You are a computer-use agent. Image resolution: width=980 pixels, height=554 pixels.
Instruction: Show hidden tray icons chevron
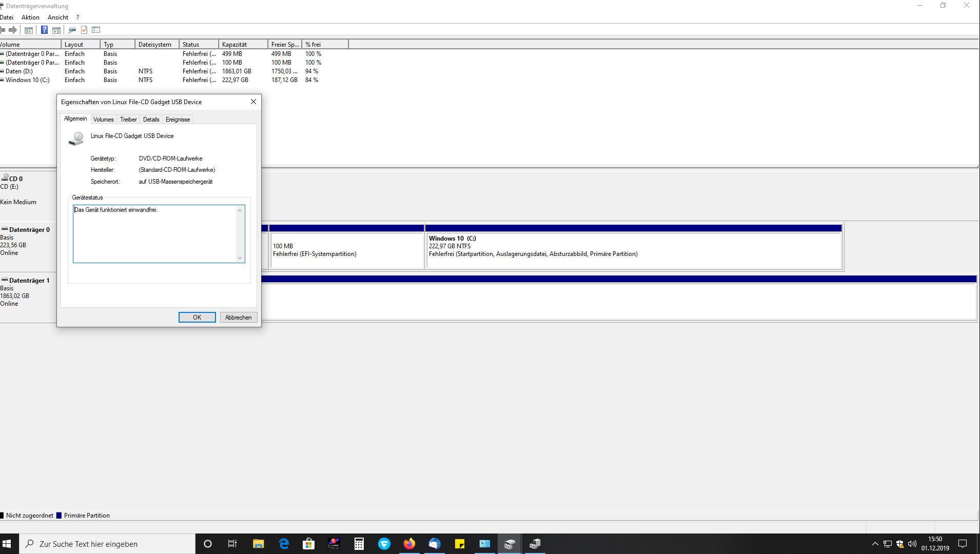point(875,544)
